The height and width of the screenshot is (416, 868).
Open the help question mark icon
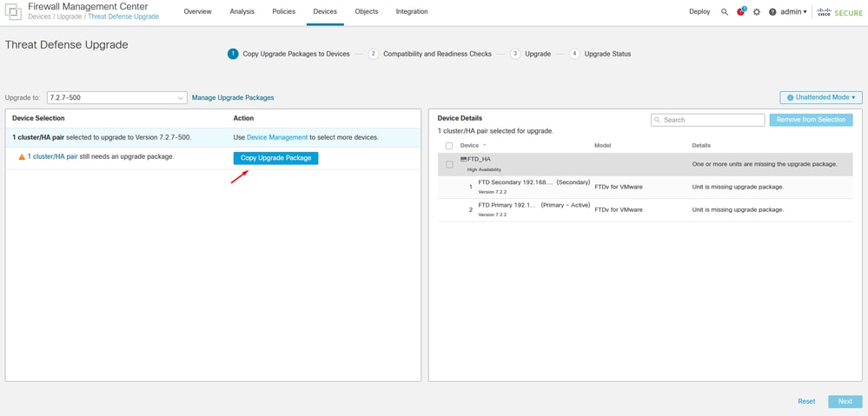772,11
